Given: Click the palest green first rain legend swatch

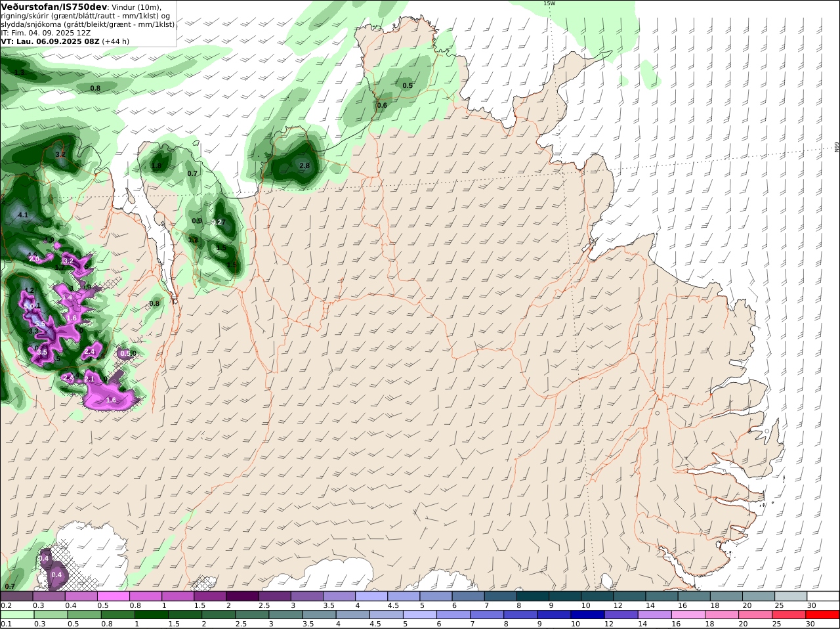Looking at the screenshot, I should [x=17, y=615].
